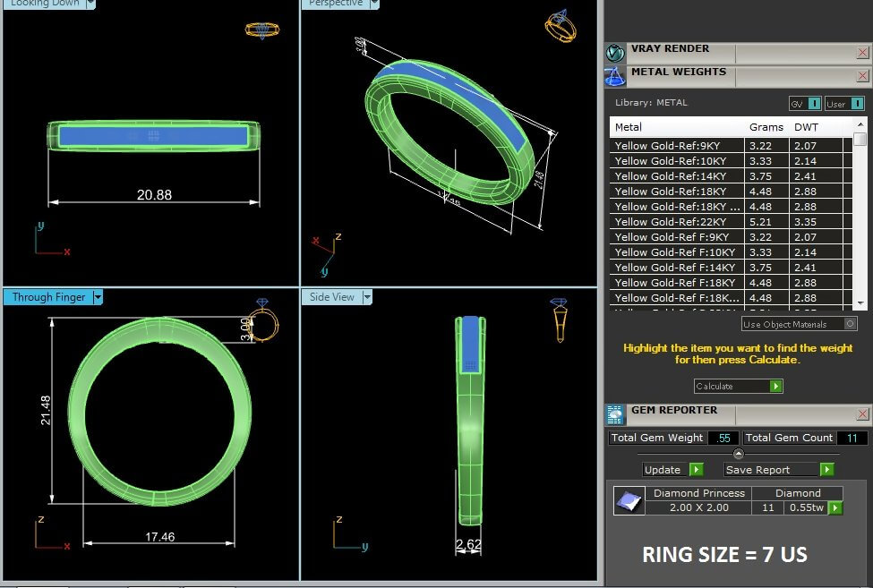Click the VRay Render panel icon
The height and width of the screenshot is (588, 873).
pos(614,53)
